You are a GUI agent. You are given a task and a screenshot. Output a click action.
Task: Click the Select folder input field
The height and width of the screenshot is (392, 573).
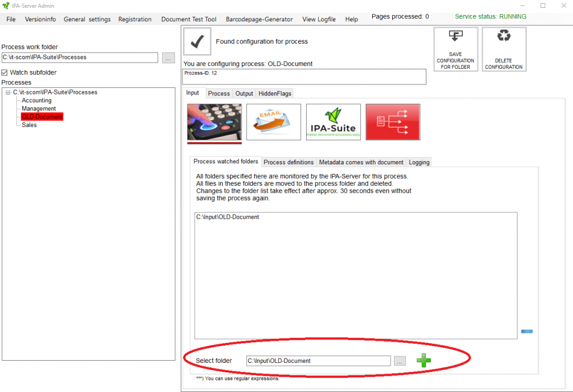coord(318,361)
